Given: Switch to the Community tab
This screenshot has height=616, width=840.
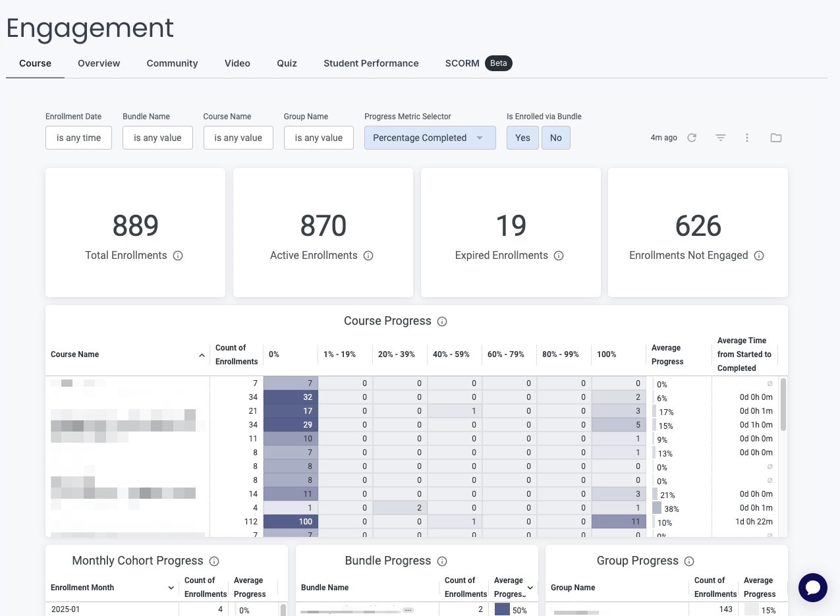Looking at the screenshot, I should (x=172, y=63).
